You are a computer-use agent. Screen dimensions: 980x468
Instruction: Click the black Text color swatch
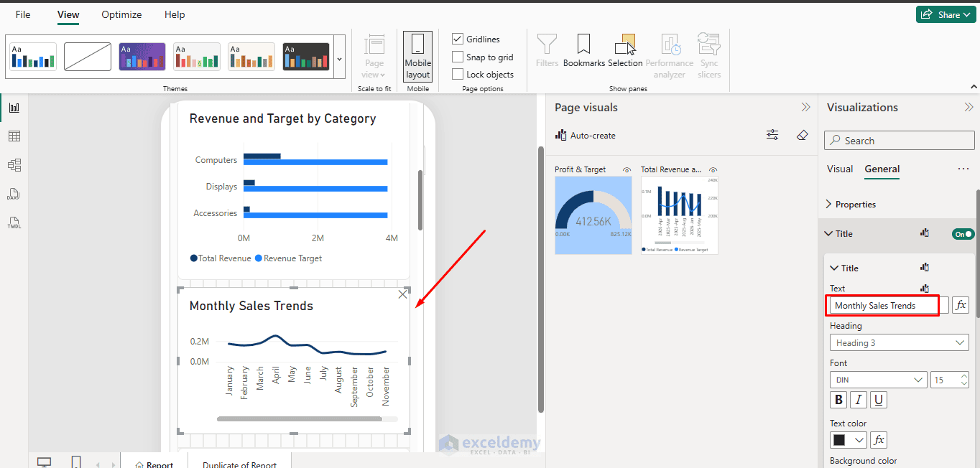coord(839,440)
